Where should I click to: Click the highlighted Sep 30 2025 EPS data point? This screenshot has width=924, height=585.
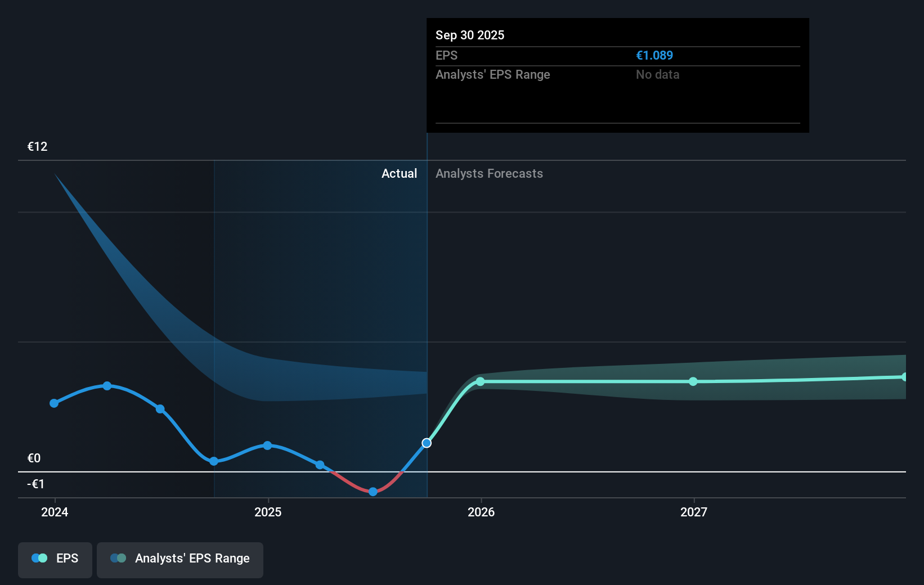(x=427, y=443)
